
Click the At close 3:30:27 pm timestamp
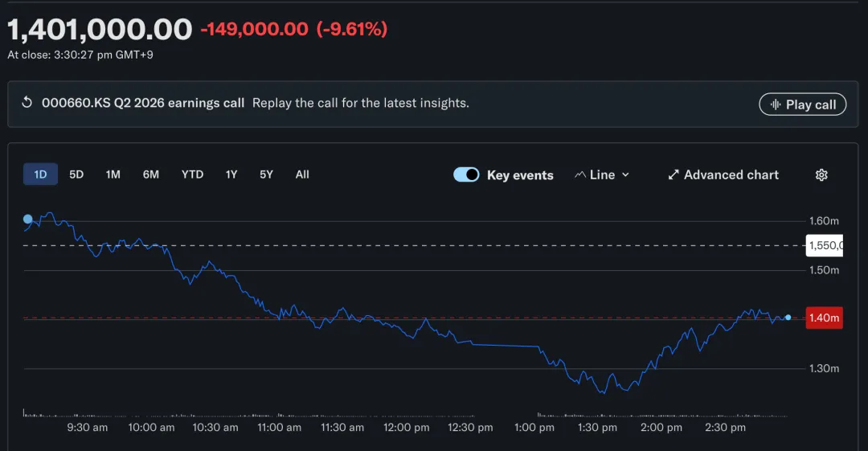(80, 55)
